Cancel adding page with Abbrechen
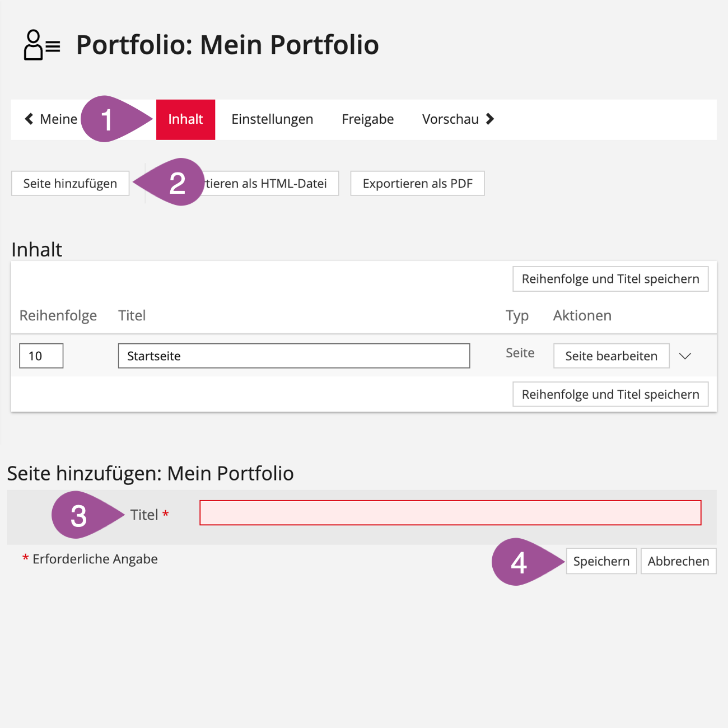Viewport: 728px width, 728px height. click(x=678, y=561)
